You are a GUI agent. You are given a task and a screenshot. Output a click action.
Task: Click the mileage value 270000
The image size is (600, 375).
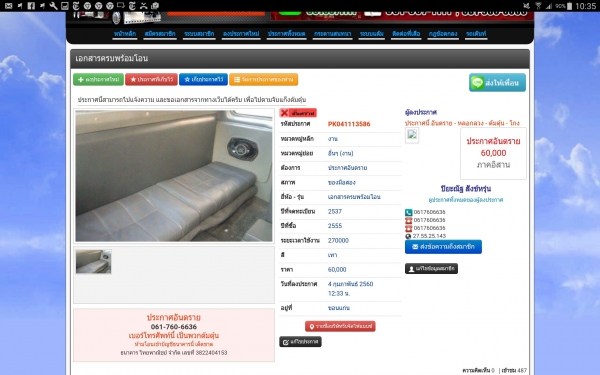point(338,240)
